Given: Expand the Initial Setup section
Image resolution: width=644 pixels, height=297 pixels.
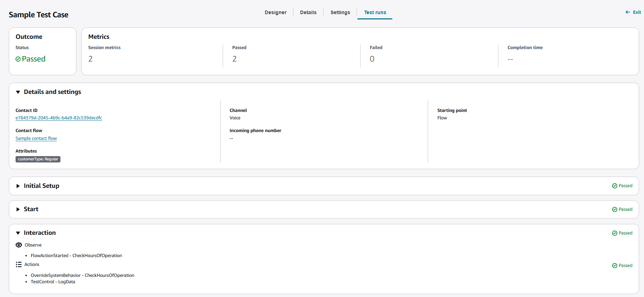Looking at the screenshot, I should [x=18, y=186].
